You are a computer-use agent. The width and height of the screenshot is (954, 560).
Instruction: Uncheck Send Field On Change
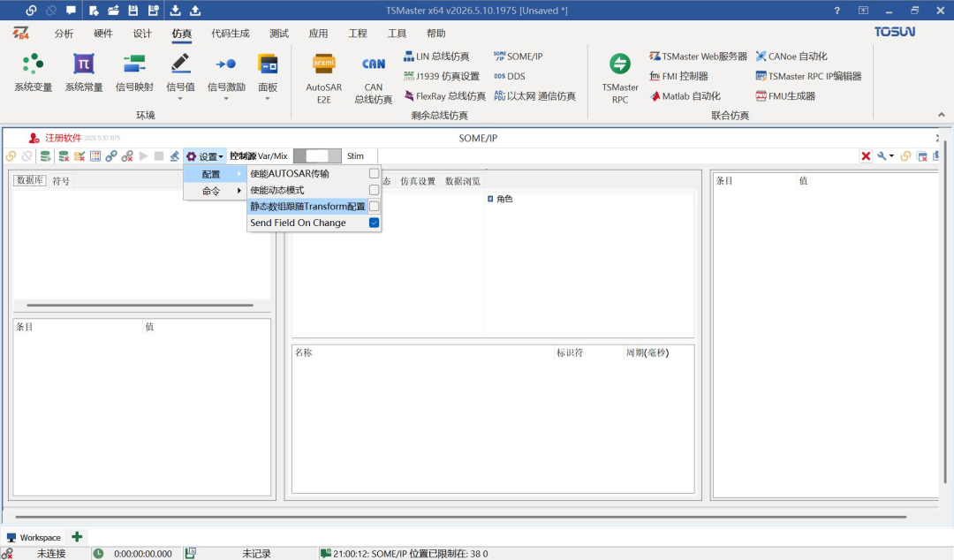click(375, 223)
